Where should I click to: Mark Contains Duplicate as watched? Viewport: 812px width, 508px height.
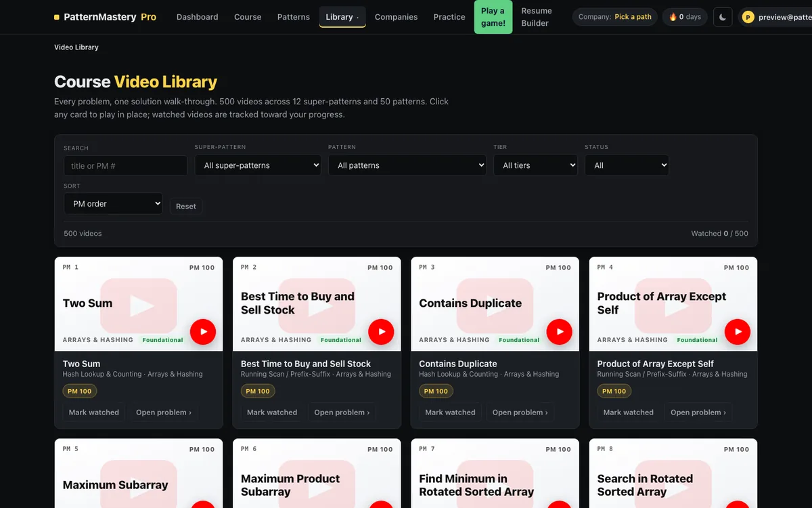pos(450,412)
